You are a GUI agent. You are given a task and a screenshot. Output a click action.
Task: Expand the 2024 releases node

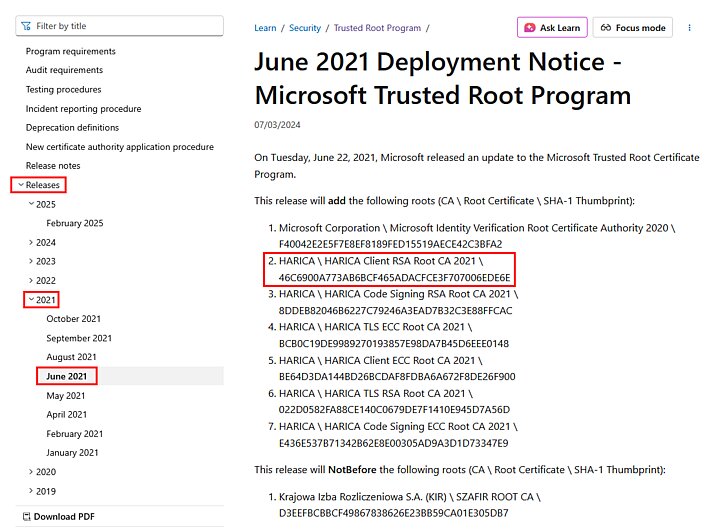click(x=31, y=242)
